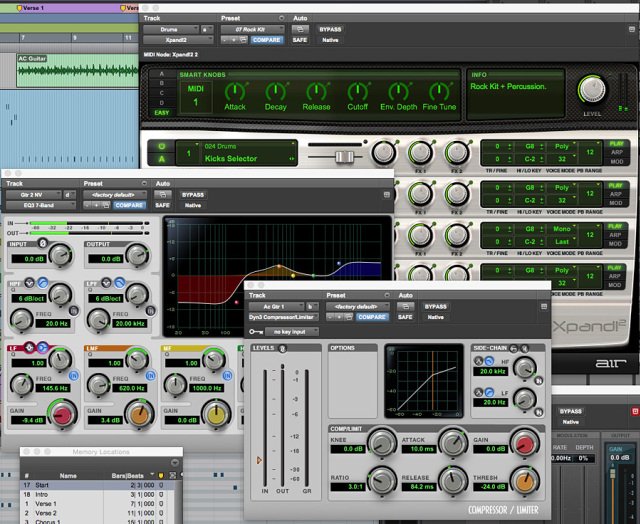This screenshot has width=640, height=524.
Task: Click compressor window target icon
Action: 544,306
